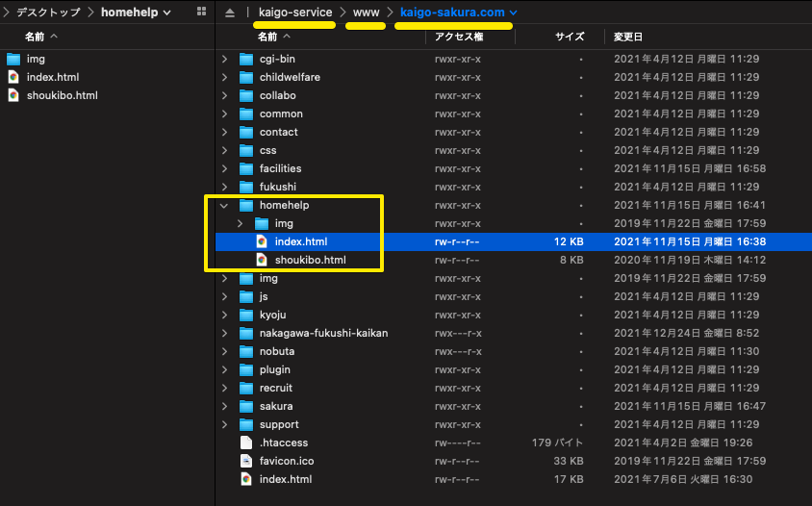
Task: Open the local homehelp path dropdown
Action: pyautogui.click(x=168, y=13)
